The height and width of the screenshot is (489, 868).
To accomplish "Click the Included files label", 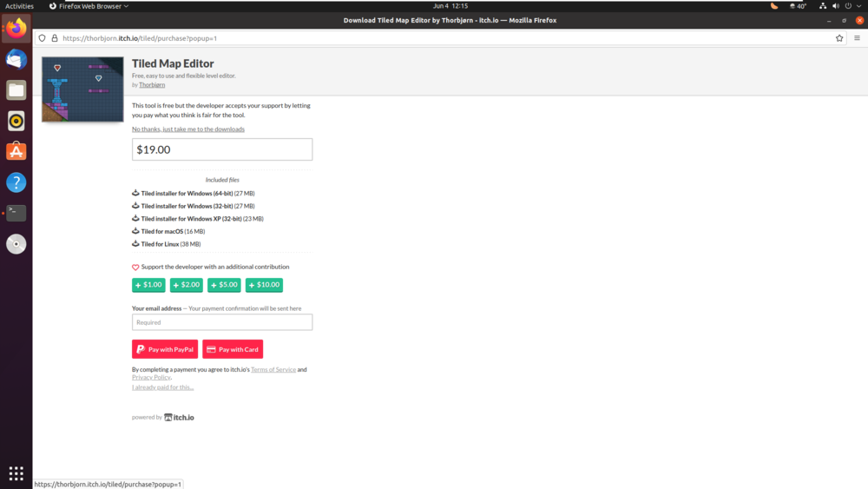I will click(222, 180).
